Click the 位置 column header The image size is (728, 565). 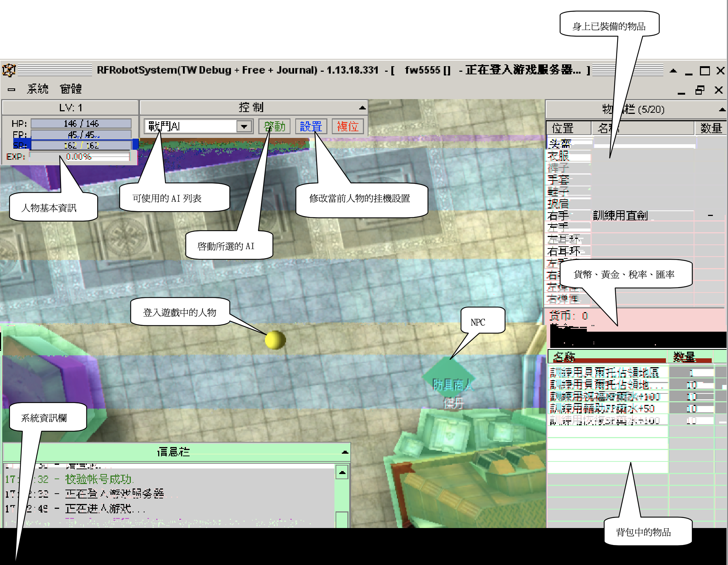point(562,128)
